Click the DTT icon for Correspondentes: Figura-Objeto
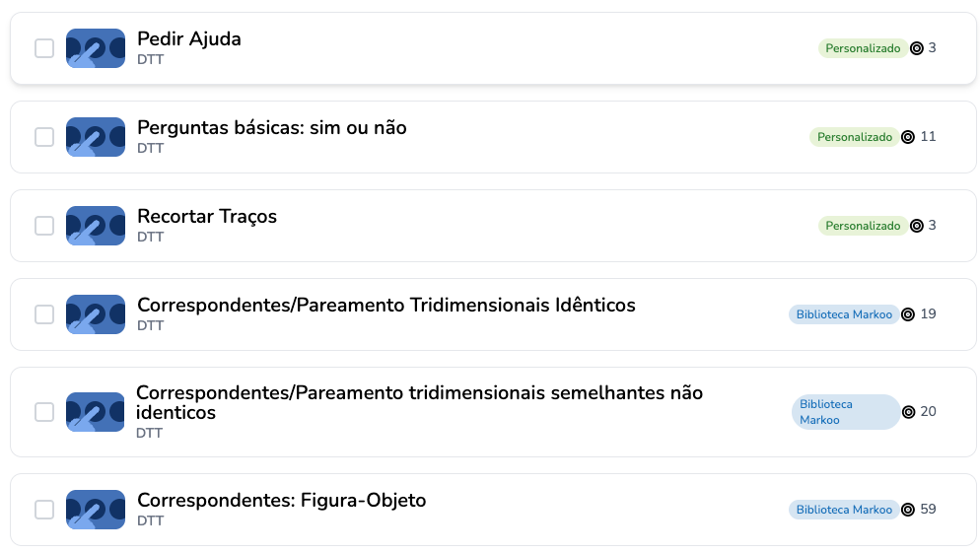This screenshot has height=553, width=980. tap(96, 510)
